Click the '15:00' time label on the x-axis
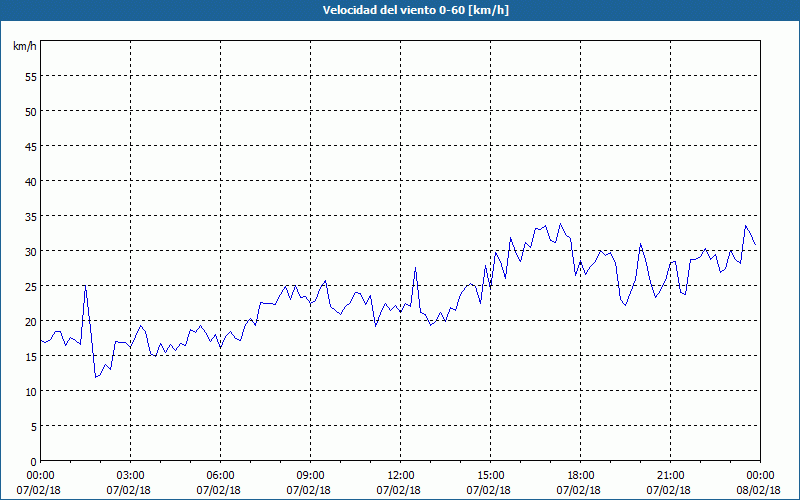Viewport: 800px width, 500px height. (x=490, y=476)
